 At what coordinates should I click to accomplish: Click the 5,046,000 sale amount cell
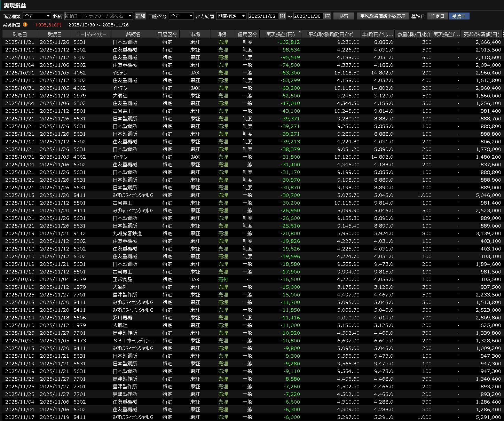point(488,195)
